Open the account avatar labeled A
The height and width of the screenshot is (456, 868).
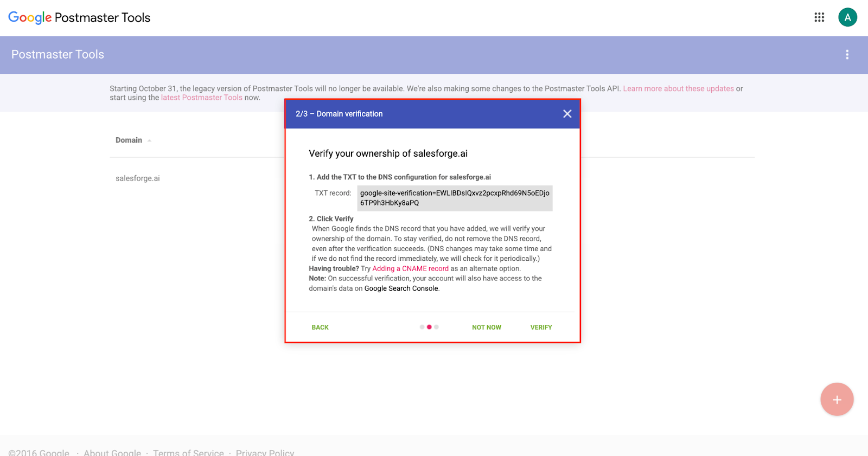point(847,17)
